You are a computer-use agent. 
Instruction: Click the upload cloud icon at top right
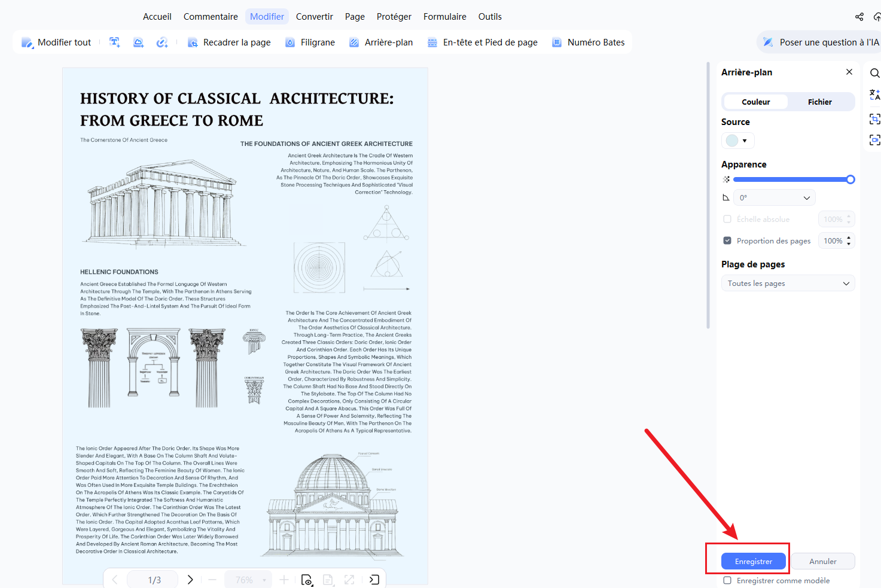click(x=877, y=17)
